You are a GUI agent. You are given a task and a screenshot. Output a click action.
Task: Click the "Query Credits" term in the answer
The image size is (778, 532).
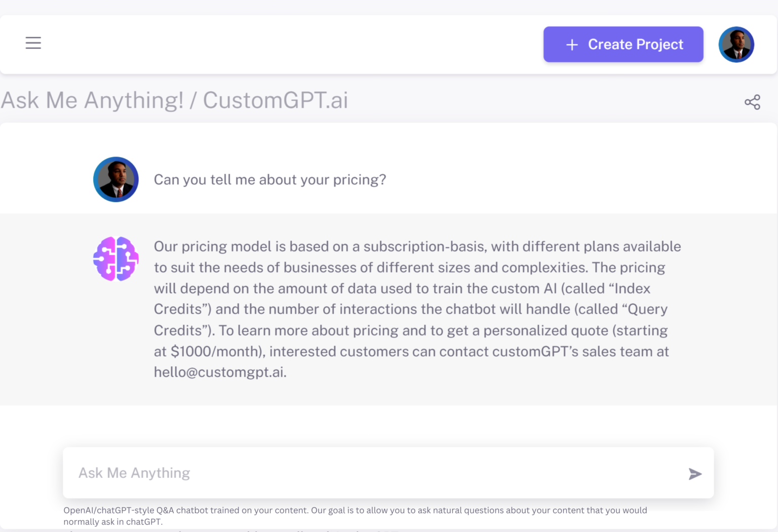[647, 310]
